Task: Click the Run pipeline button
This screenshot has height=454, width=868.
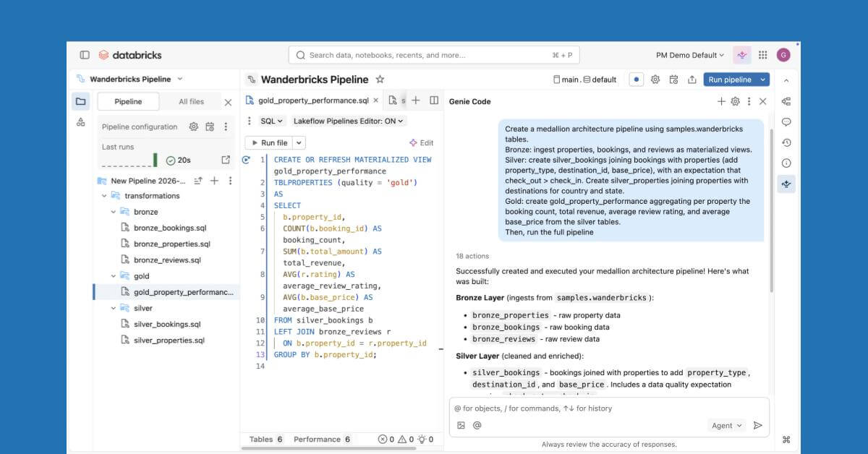Action: [732, 80]
